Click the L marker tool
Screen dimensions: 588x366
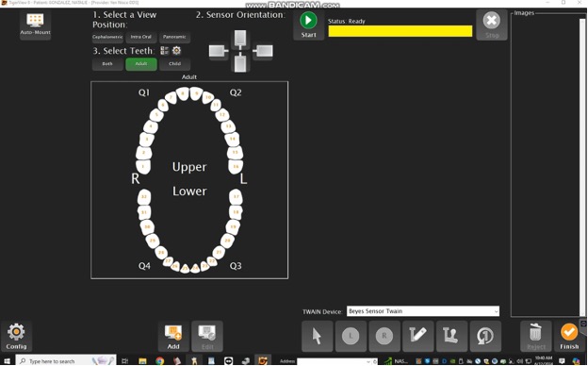pyautogui.click(x=351, y=337)
